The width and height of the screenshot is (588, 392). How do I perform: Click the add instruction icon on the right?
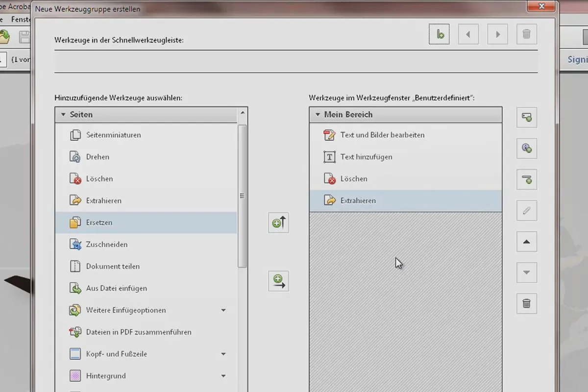pos(527,148)
